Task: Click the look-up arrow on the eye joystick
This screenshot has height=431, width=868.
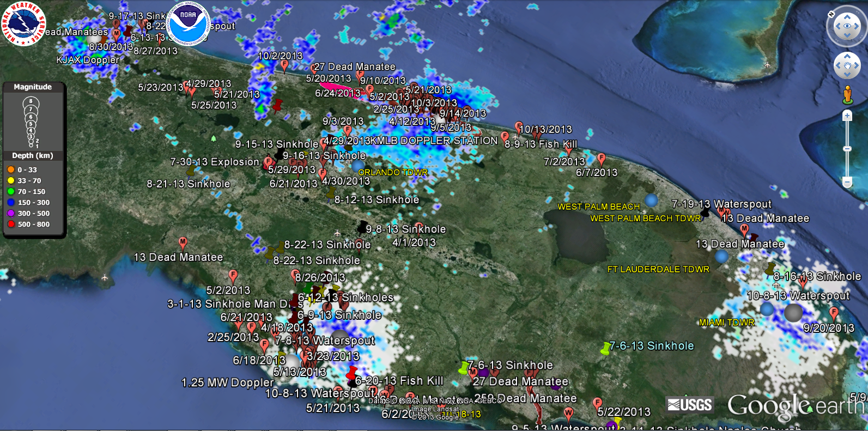Action: click(x=847, y=16)
